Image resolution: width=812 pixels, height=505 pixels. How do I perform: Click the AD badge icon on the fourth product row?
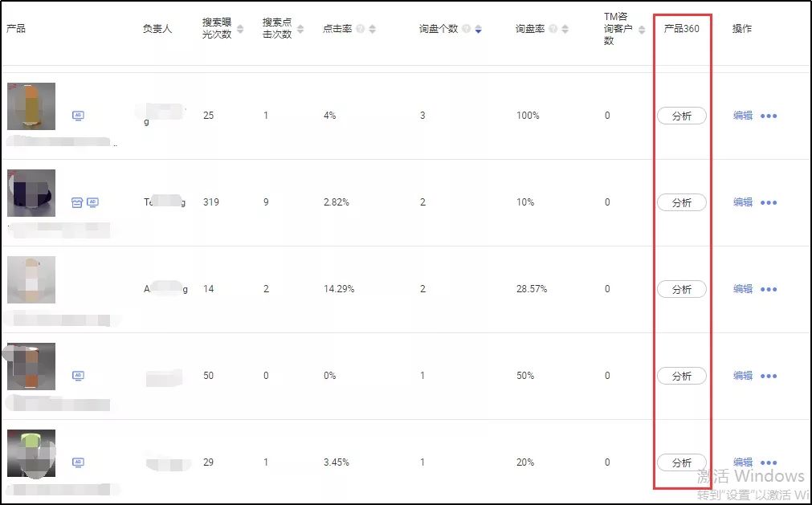(78, 375)
